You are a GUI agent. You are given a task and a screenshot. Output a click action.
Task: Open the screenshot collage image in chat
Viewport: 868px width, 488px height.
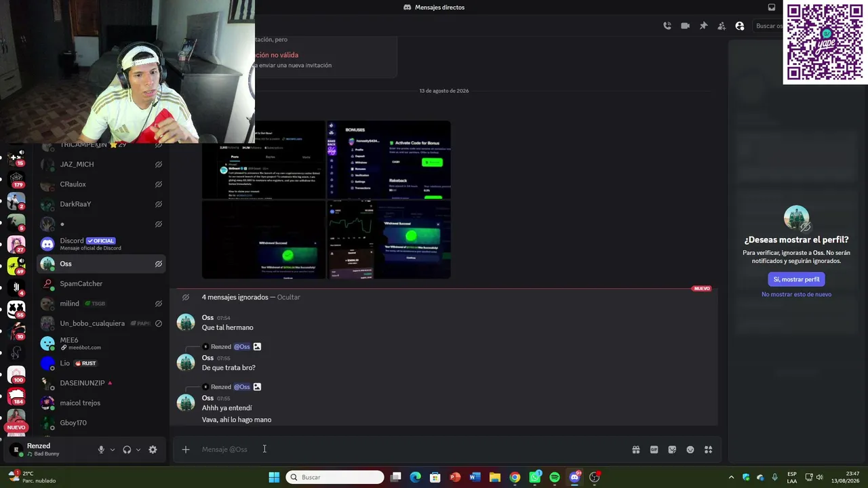pyautogui.click(x=326, y=200)
